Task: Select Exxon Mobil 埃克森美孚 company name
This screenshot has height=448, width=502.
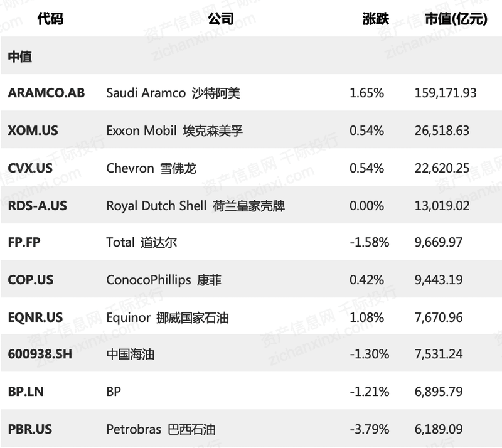Action: (x=174, y=131)
